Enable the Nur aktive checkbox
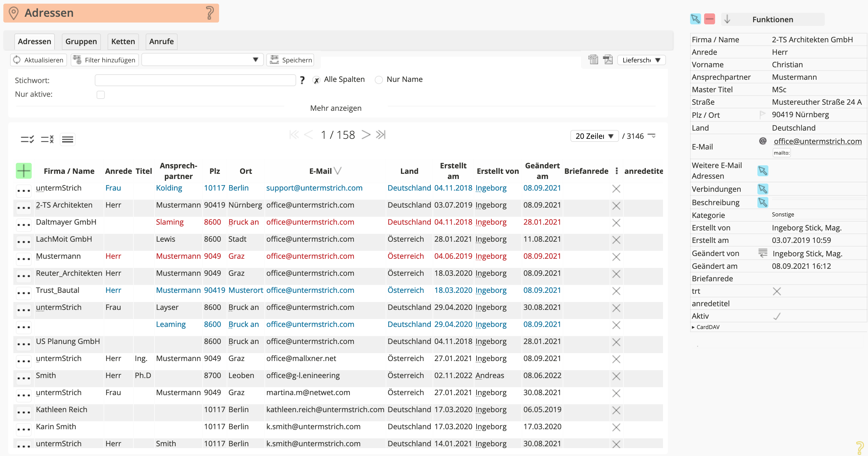The height and width of the screenshot is (456, 868). (x=101, y=95)
